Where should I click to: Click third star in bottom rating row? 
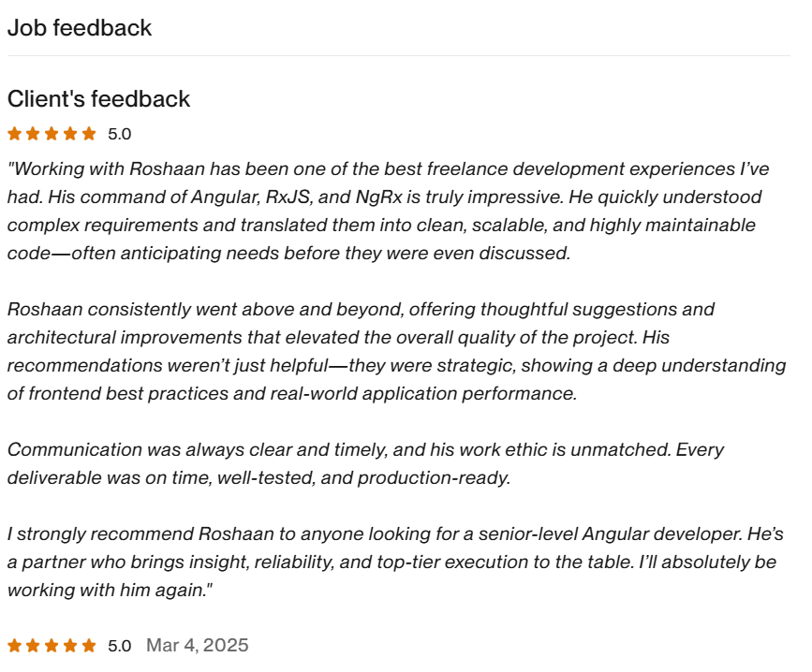[x=52, y=646]
